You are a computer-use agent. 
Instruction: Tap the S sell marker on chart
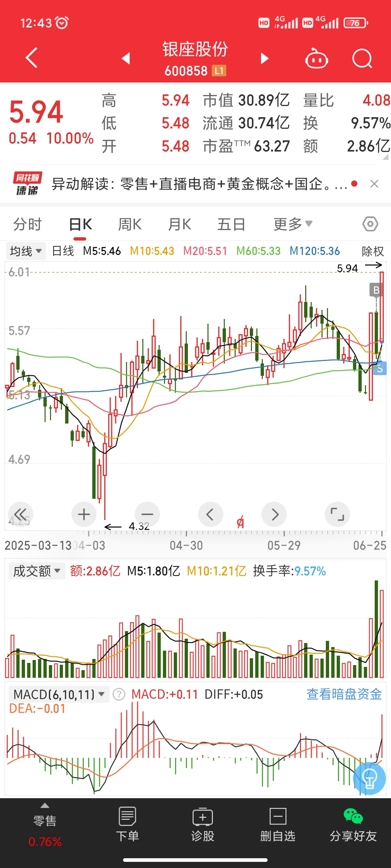tap(379, 369)
